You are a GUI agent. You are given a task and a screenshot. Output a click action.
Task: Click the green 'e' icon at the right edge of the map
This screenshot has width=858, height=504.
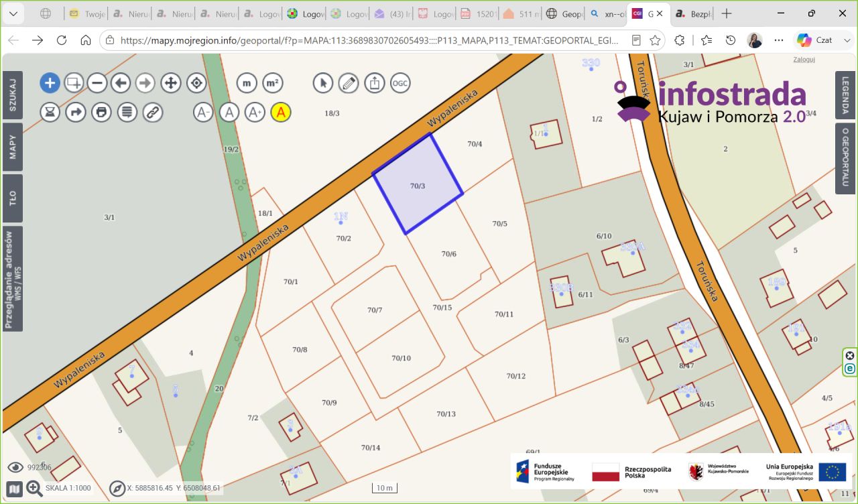(850, 368)
